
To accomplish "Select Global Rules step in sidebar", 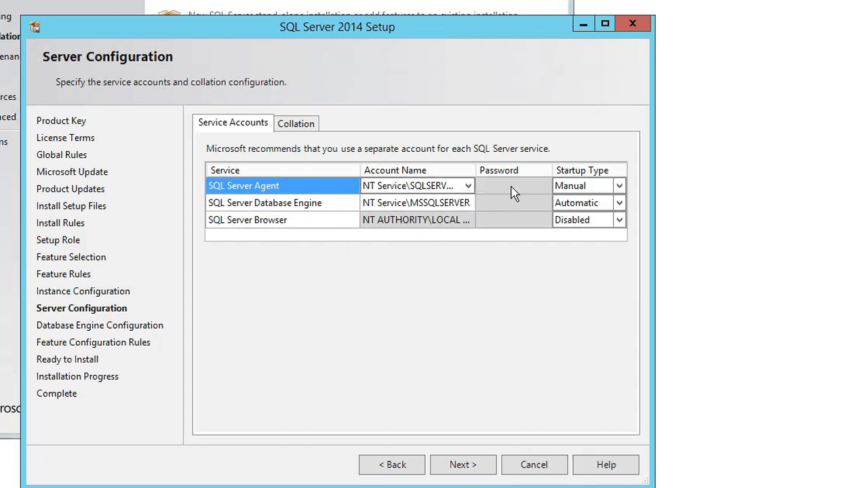I will point(61,155).
